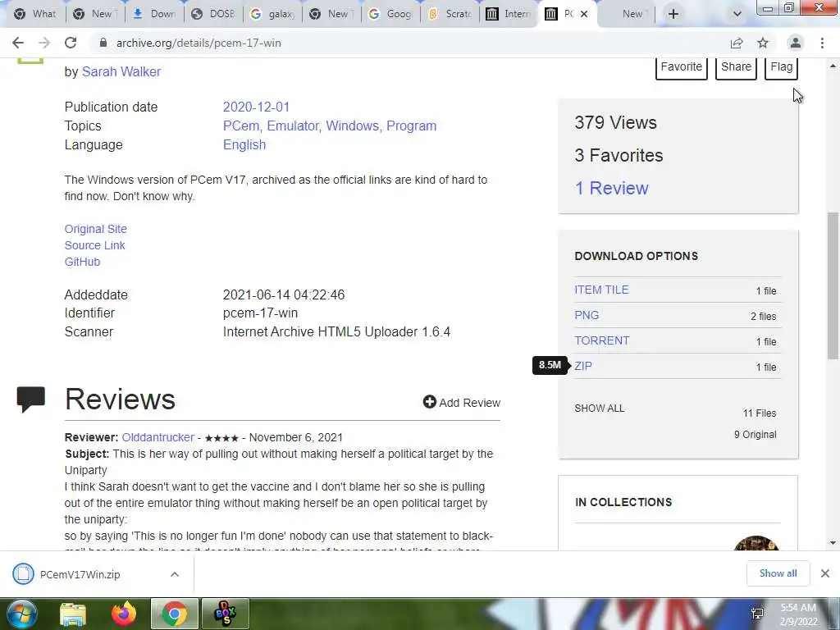The height and width of the screenshot is (630, 840).
Task: Click the PCem topic link
Action: coord(241,126)
